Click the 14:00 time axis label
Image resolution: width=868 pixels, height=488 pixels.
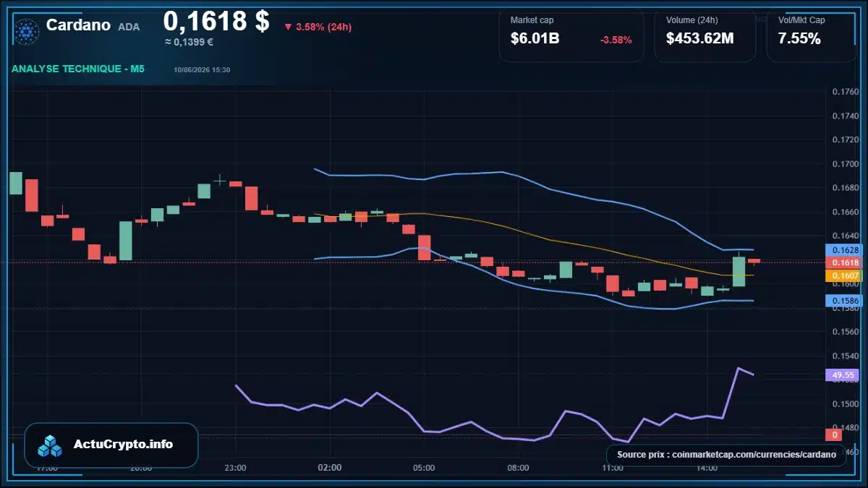click(x=707, y=468)
